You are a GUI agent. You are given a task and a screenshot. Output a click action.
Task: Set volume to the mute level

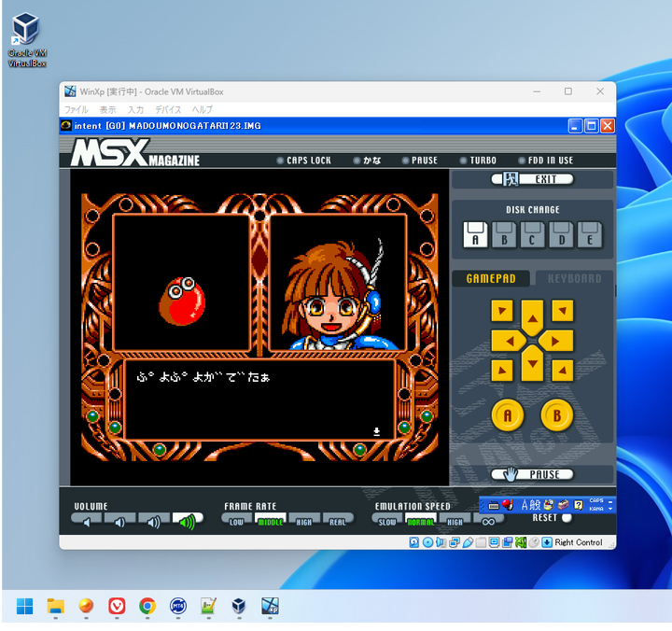[87, 520]
